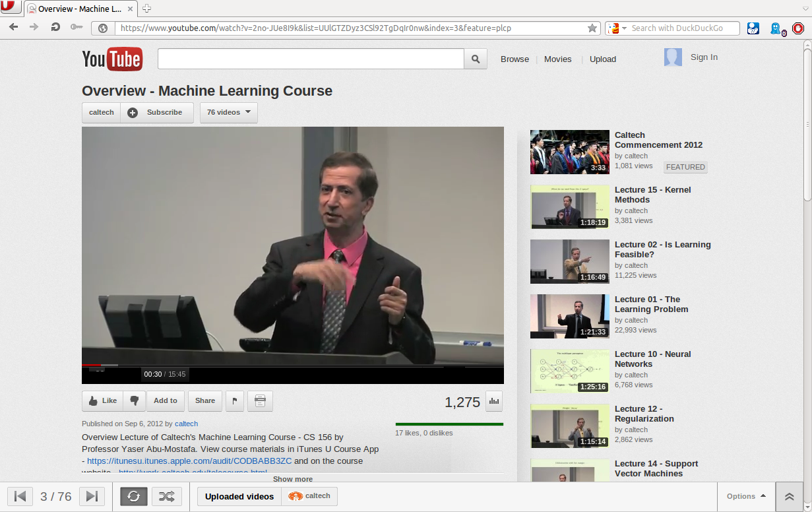
Task: Expand the 76 videos dropdown
Action: click(x=228, y=112)
